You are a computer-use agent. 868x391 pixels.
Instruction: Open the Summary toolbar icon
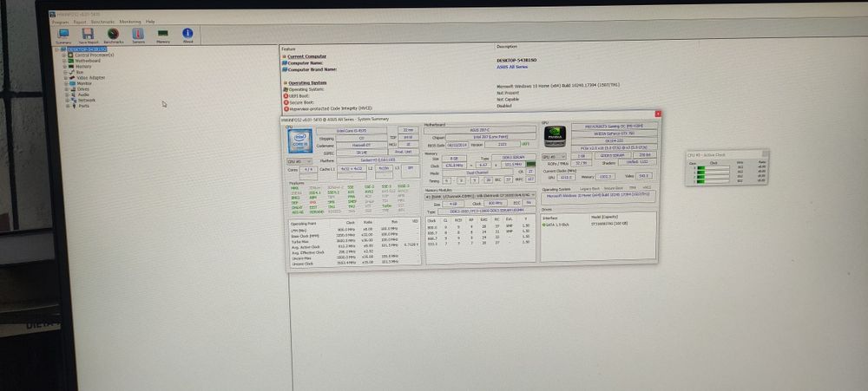(x=63, y=34)
